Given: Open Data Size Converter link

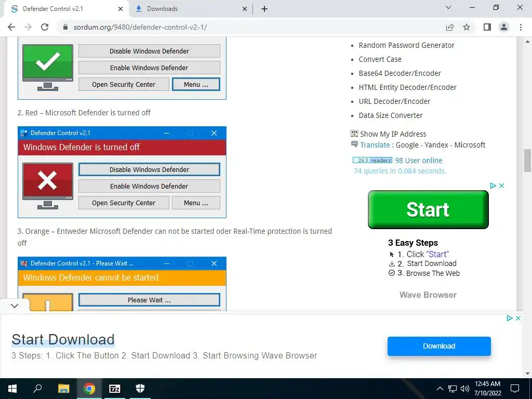Looking at the screenshot, I should pyautogui.click(x=391, y=115).
